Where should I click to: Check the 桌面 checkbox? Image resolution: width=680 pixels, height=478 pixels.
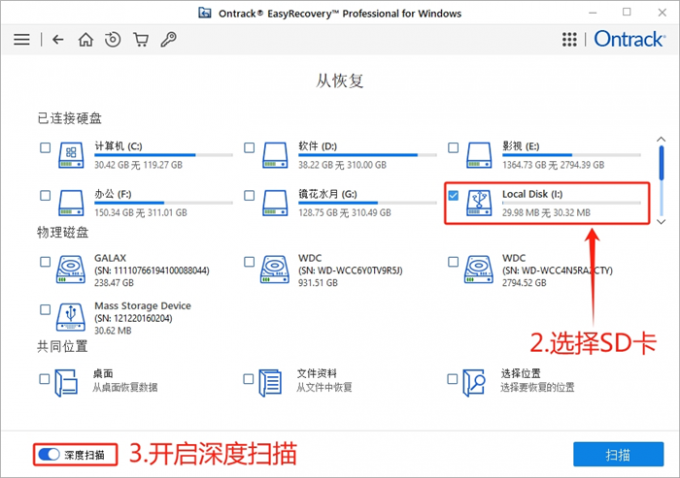coord(44,379)
